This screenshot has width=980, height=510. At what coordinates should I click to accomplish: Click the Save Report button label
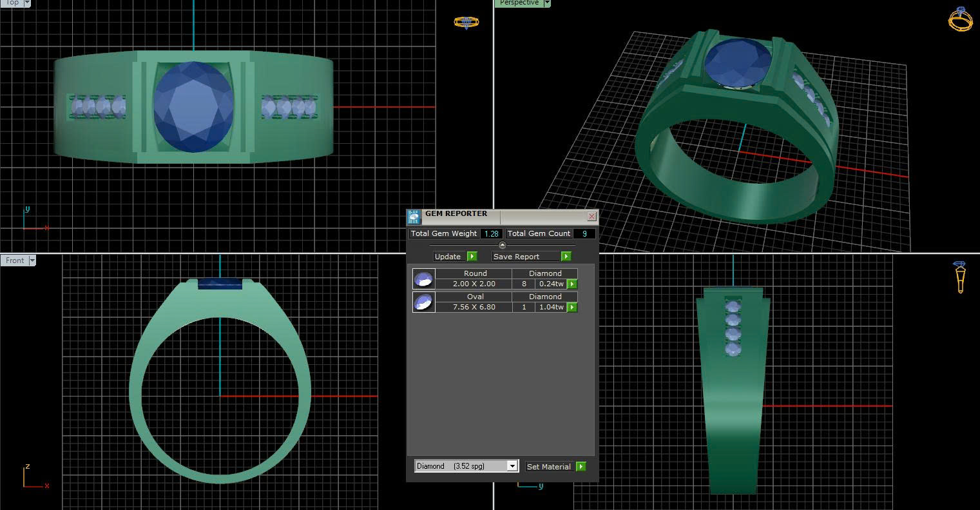click(x=516, y=257)
